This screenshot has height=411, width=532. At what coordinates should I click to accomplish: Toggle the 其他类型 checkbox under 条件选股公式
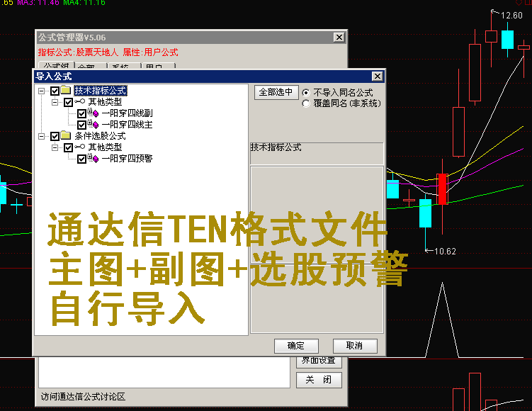coord(69,147)
